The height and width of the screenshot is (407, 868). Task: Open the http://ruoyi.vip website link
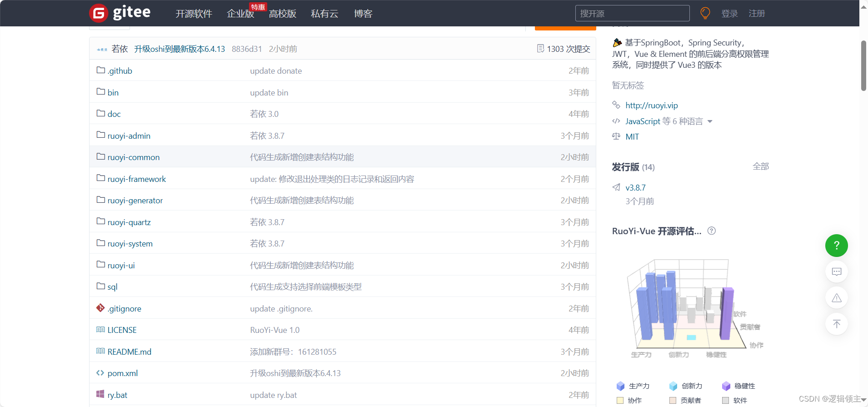click(x=651, y=106)
